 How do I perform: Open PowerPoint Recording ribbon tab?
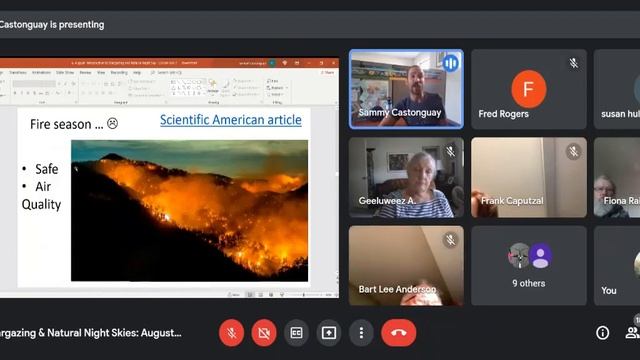119,72
